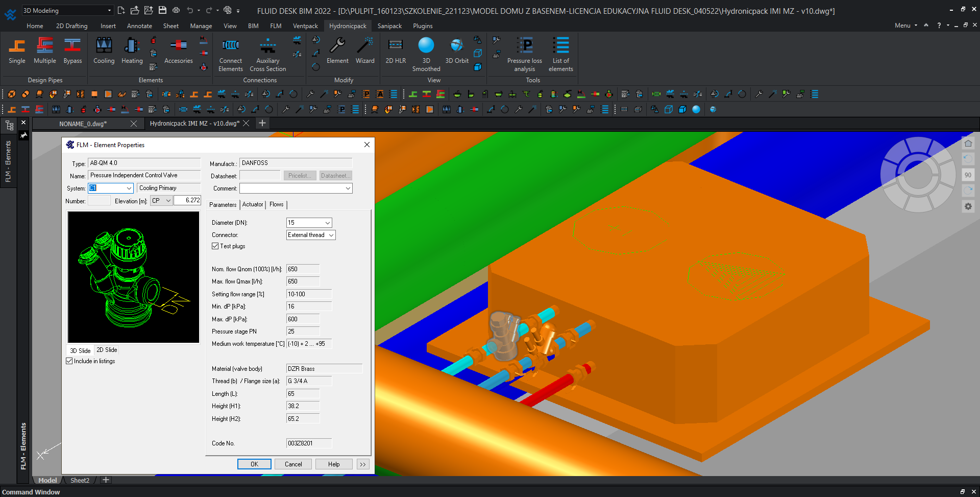Toggle the Include in listings checkbox

[69, 361]
